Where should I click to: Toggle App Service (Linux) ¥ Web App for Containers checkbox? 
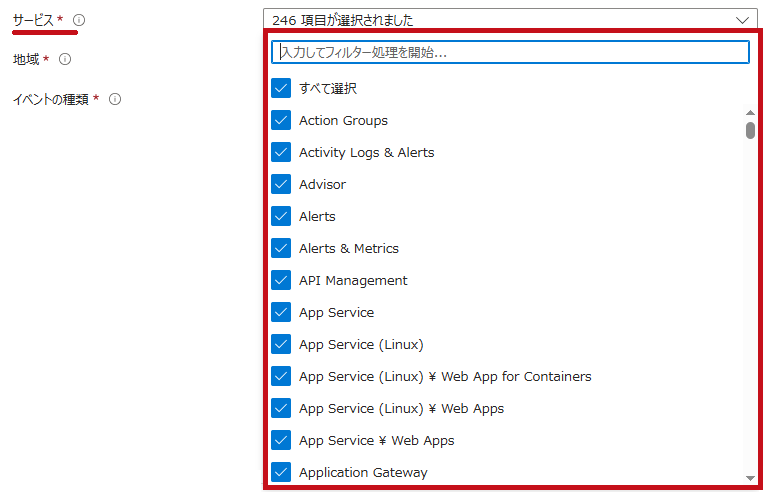tap(281, 376)
